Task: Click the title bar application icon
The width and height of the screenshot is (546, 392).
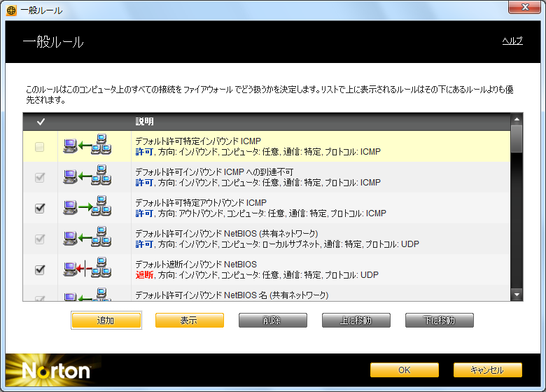Action: tap(11, 10)
